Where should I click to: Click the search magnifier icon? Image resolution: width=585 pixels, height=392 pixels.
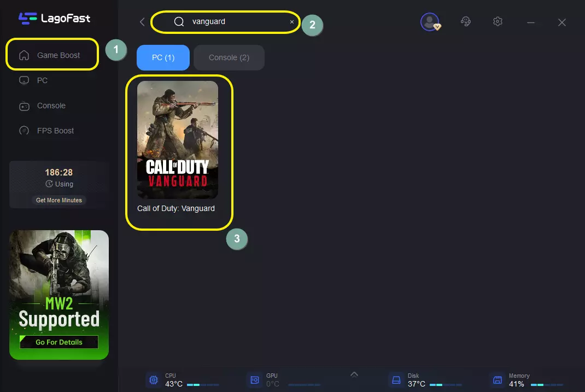pos(179,22)
